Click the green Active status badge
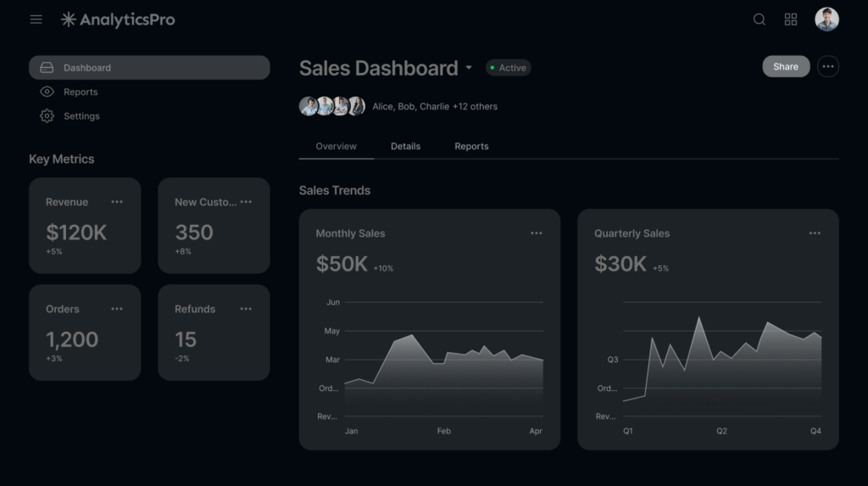 [509, 68]
